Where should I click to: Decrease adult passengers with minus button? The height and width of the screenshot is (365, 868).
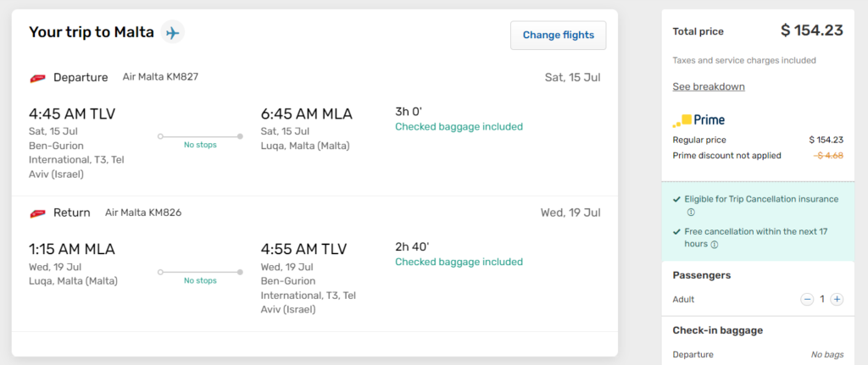(807, 299)
